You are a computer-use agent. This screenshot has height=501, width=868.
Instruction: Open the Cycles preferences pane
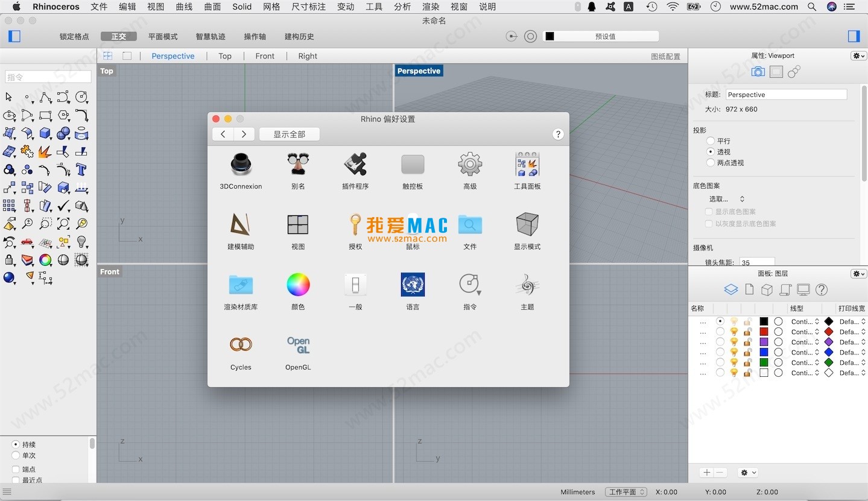(x=241, y=351)
